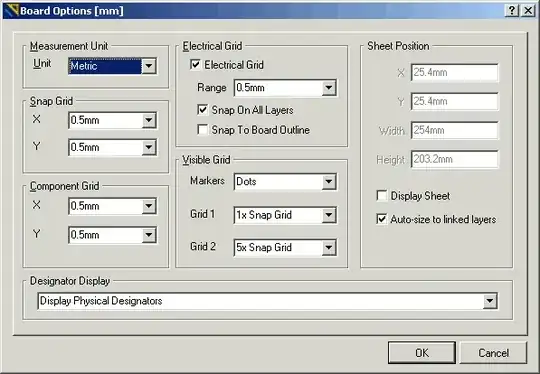
Task: Click the Sheet Width field
Action: tap(455, 131)
